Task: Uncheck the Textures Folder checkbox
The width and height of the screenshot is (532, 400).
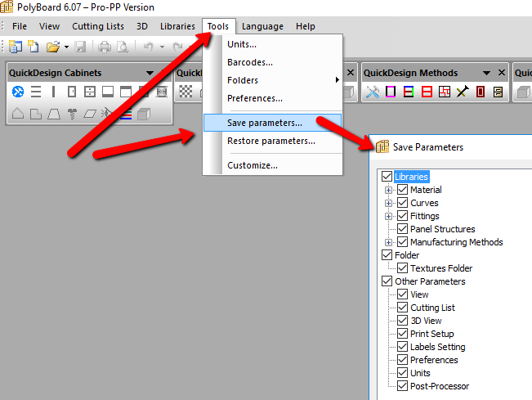Action: (402, 268)
